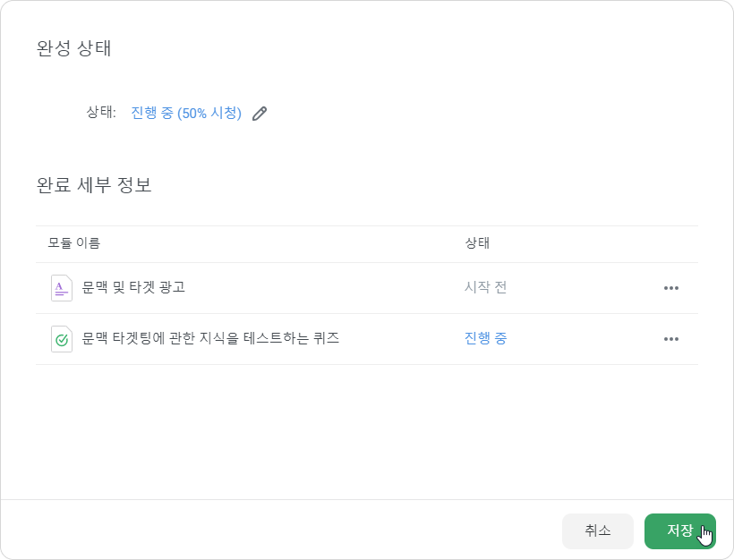Open the three-dot menu for 문맥 및 타겟 광고
This screenshot has height=560, width=734.
[670, 288]
